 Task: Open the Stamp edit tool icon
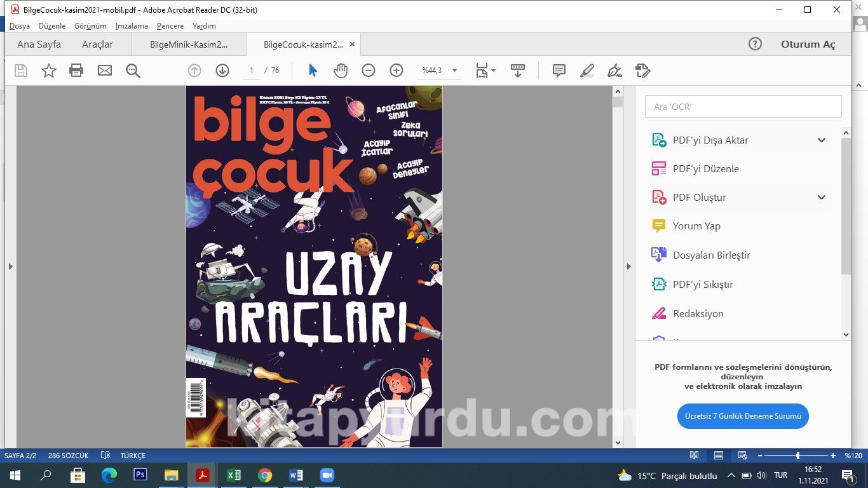pyautogui.click(x=643, y=71)
